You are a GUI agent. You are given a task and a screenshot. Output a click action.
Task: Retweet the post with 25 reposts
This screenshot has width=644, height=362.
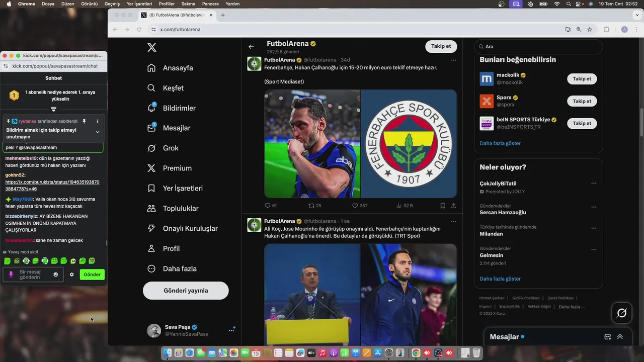314,206
